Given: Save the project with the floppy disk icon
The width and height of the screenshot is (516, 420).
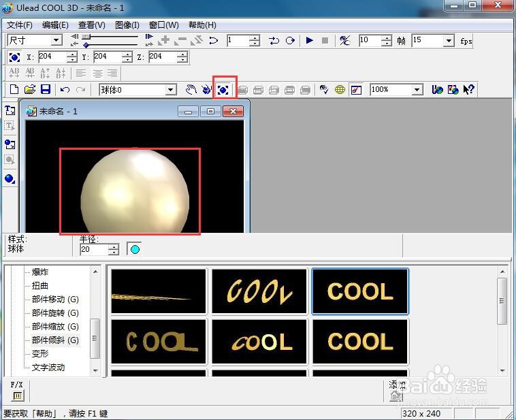Looking at the screenshot, I should pos(46,90).
